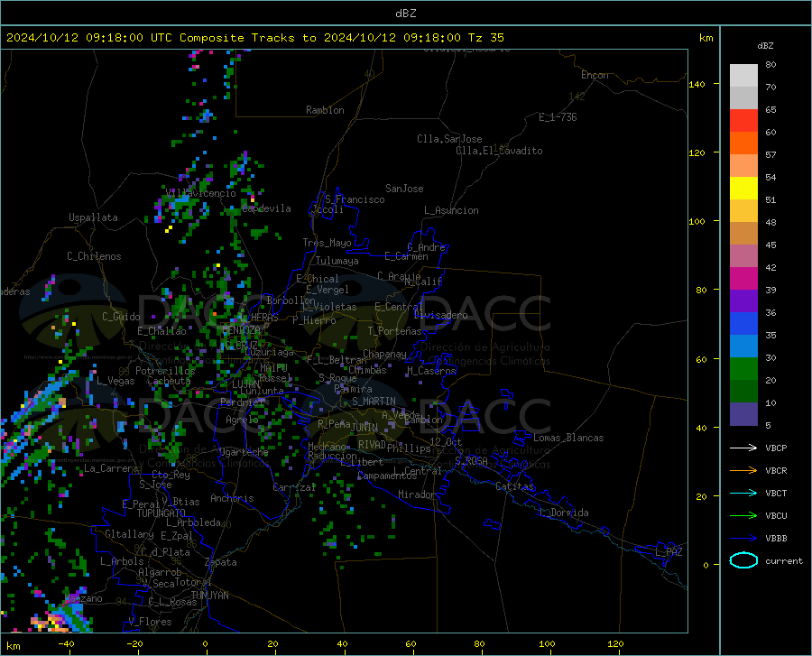This screenshot has height=656, width=812.
Task: Click the 'Tz 35' text in header
Action: click(485, 38)
